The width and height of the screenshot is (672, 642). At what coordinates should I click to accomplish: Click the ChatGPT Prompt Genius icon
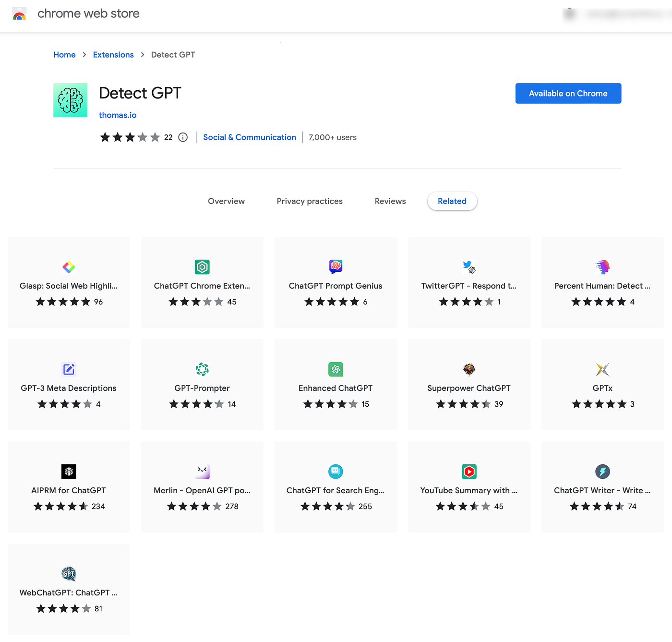(x=336, y=266)
